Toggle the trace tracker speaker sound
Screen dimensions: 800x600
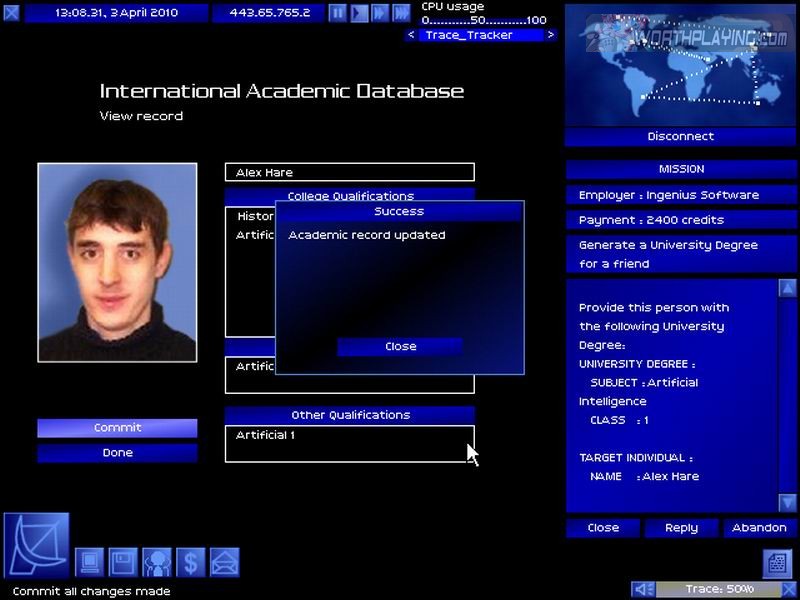click(643, 589)
